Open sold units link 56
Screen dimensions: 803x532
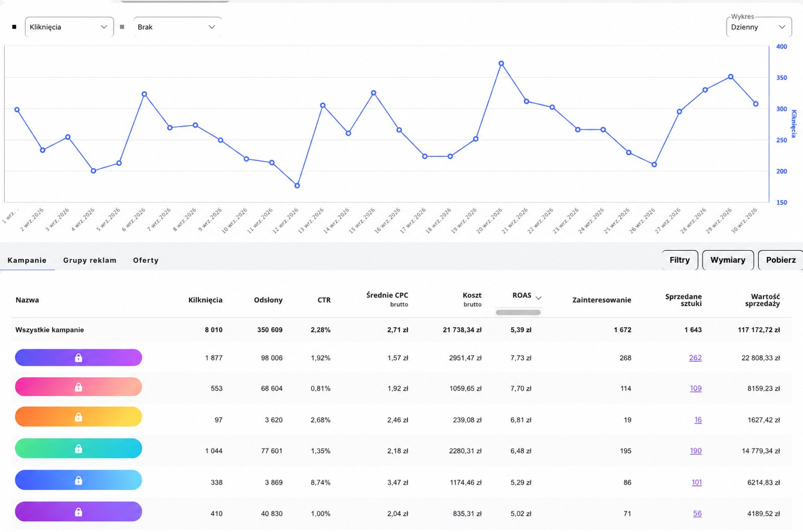(x=697, y=514)
